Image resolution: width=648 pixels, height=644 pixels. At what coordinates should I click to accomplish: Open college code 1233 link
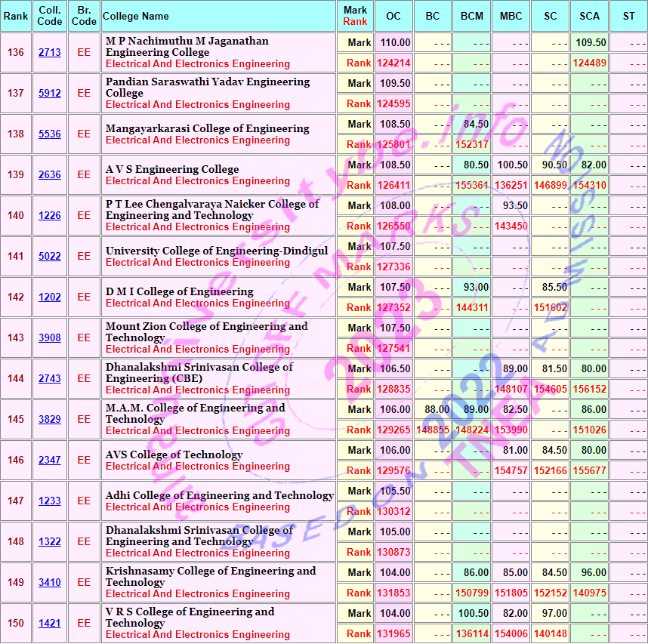tap(50, 501)
